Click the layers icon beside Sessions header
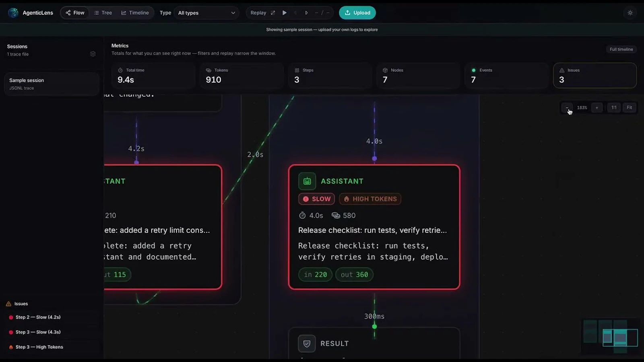Image resolution: width=644 pixels, height=362 pixels. 93,54
